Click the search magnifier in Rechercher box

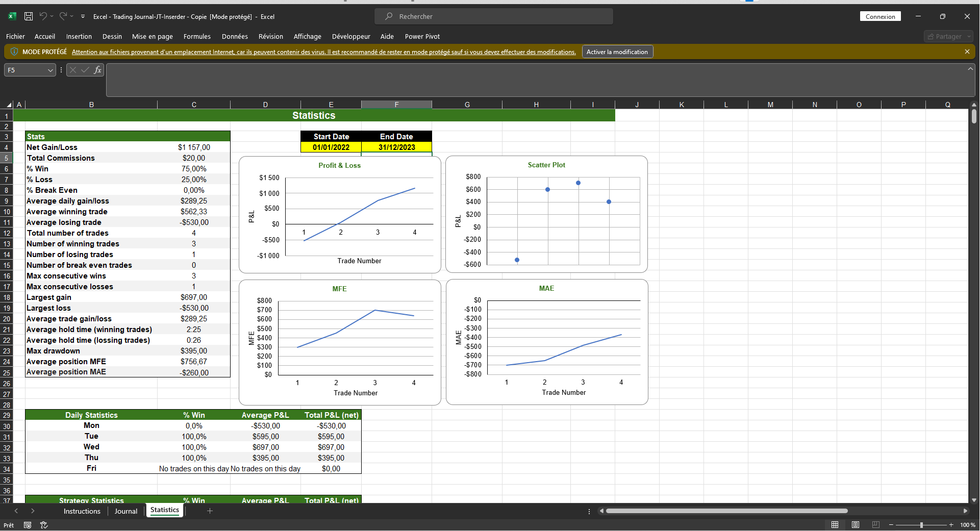tap(389, 16)
